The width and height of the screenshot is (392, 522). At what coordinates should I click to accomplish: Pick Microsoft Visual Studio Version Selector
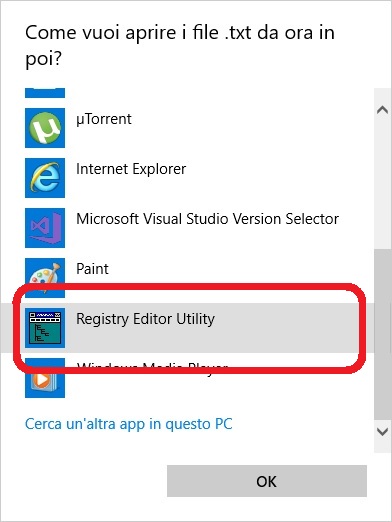tap(207, 219)
